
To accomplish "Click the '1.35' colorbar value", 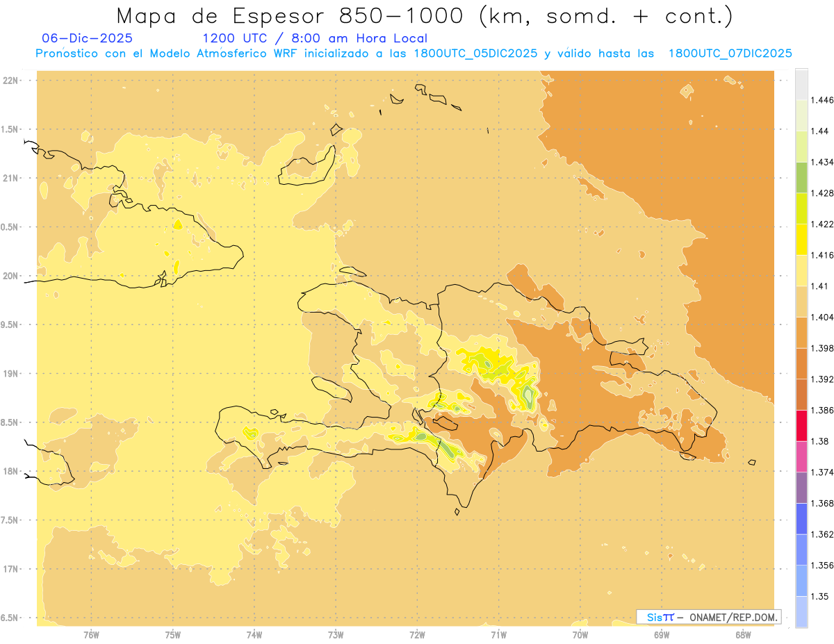I will (820, 596).
